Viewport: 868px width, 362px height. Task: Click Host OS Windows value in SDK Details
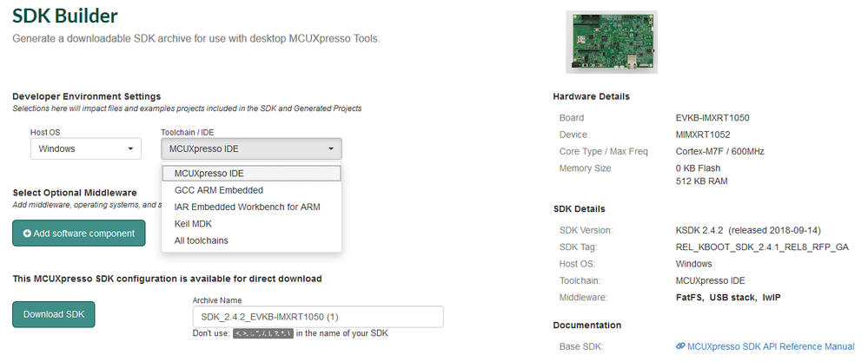(x=693, y=264)
